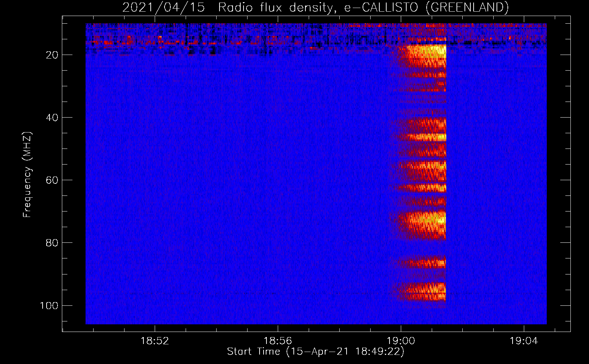Select the 18:52 time axis tick label
This screenshot has height=364, width=589.
pos(155,341)
